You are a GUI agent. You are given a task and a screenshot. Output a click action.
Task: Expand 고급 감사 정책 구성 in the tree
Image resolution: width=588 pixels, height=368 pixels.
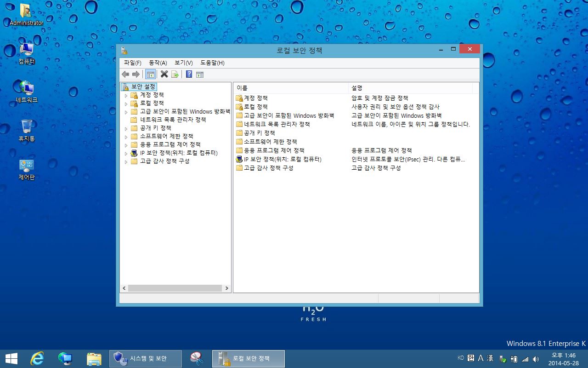tap(126, 162)
